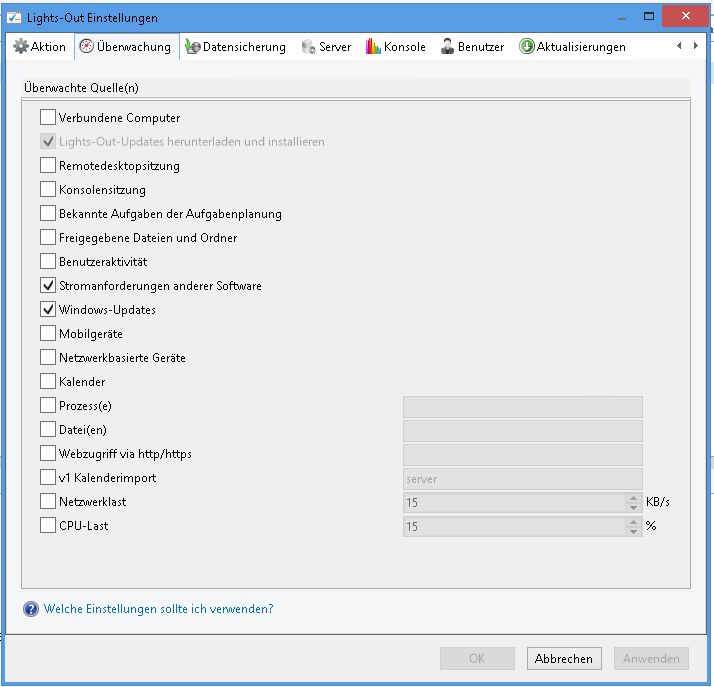
Task: Open the Benutzer tab
Action: click(x=480, y=47)
